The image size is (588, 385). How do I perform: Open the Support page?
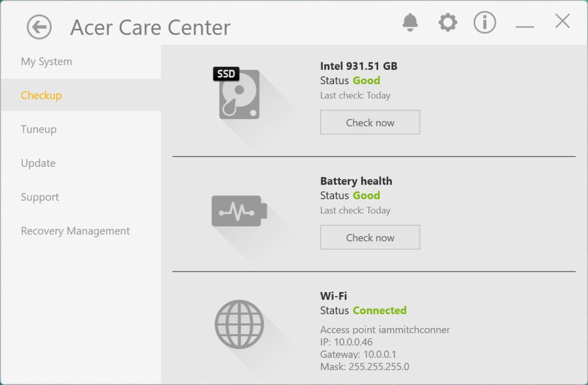coord(40,197)
